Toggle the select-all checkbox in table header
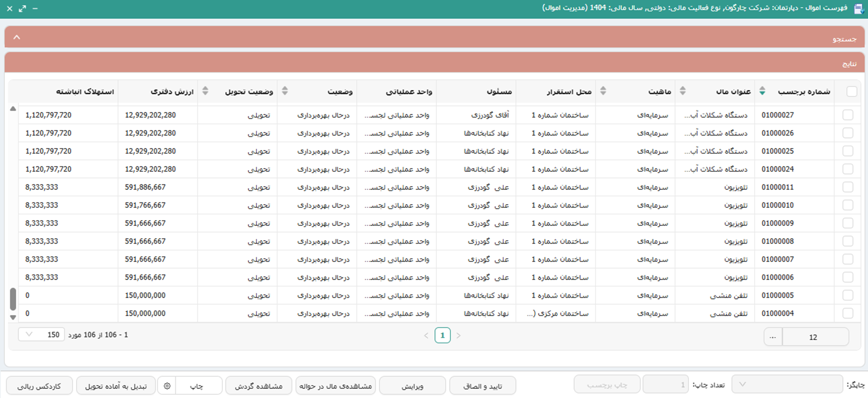This screenshot has width=868, height=398. (852, 92)
